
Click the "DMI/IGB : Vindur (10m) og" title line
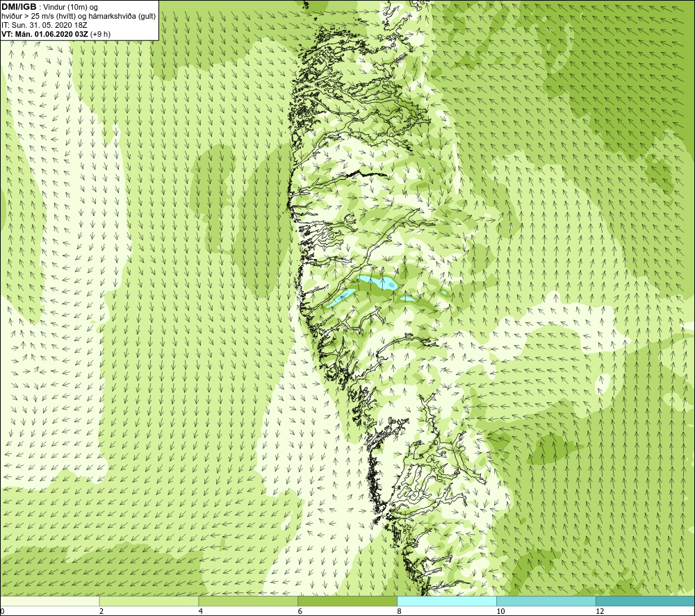[49, 7]
